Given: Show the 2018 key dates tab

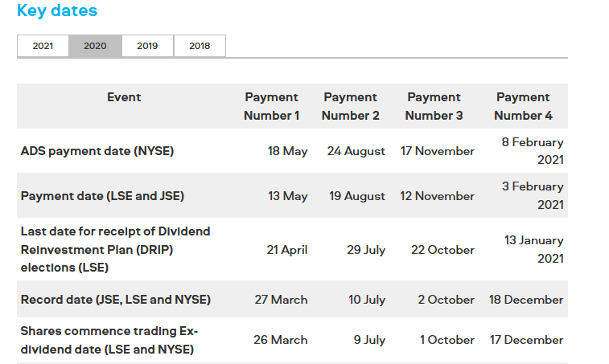Looking at the screenshot, I should click(200, 46).
